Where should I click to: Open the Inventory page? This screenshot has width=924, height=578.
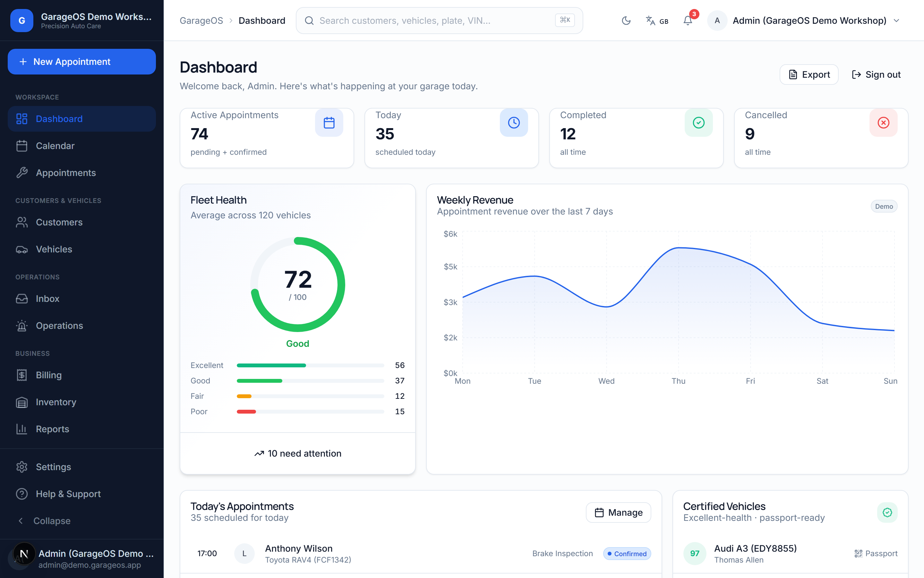82,402
